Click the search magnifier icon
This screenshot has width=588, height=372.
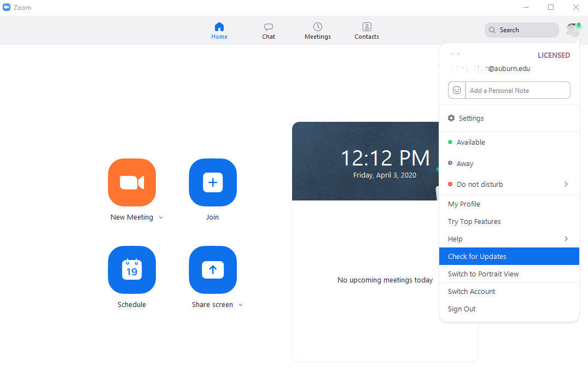point(492,30)
